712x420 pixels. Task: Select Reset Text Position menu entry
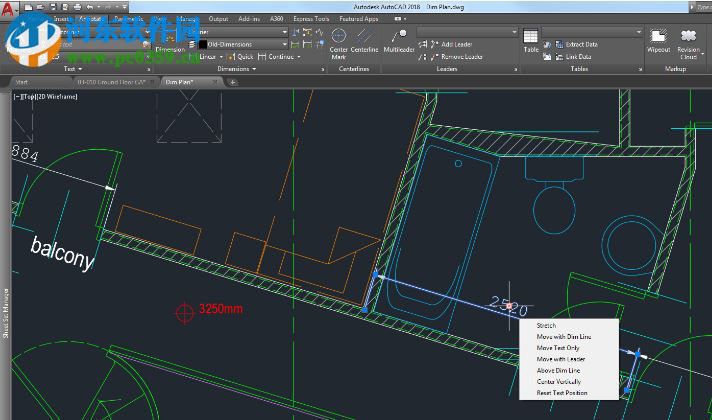coord(562,393)
